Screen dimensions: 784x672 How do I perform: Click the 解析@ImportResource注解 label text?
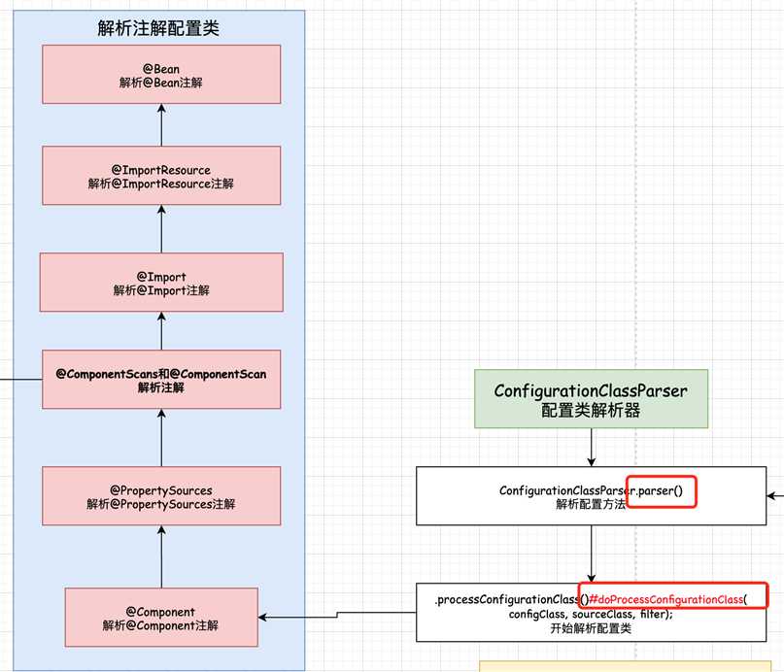[161, 184]
